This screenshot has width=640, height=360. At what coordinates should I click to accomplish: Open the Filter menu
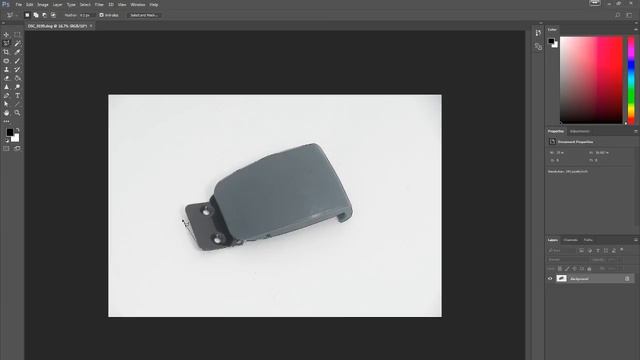tap(99, 4)
